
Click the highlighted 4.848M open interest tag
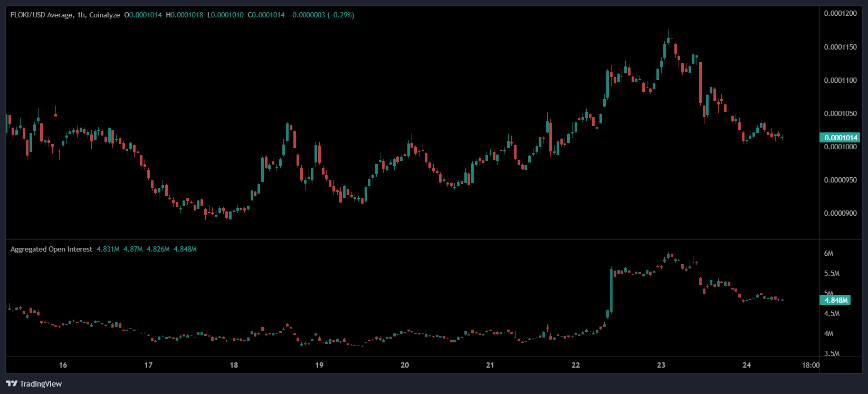(x=836, y=300)
